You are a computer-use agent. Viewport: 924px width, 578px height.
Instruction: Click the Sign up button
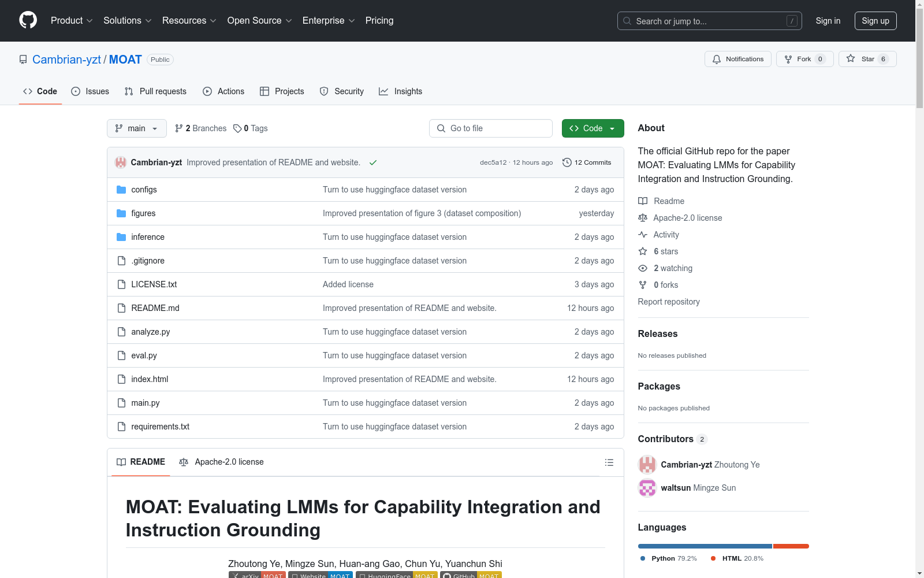click(x=875, y=21)
